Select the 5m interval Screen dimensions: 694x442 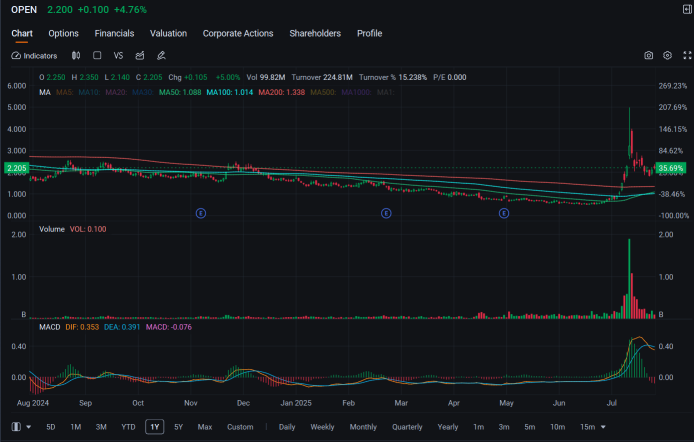click(x=529, y=427)
